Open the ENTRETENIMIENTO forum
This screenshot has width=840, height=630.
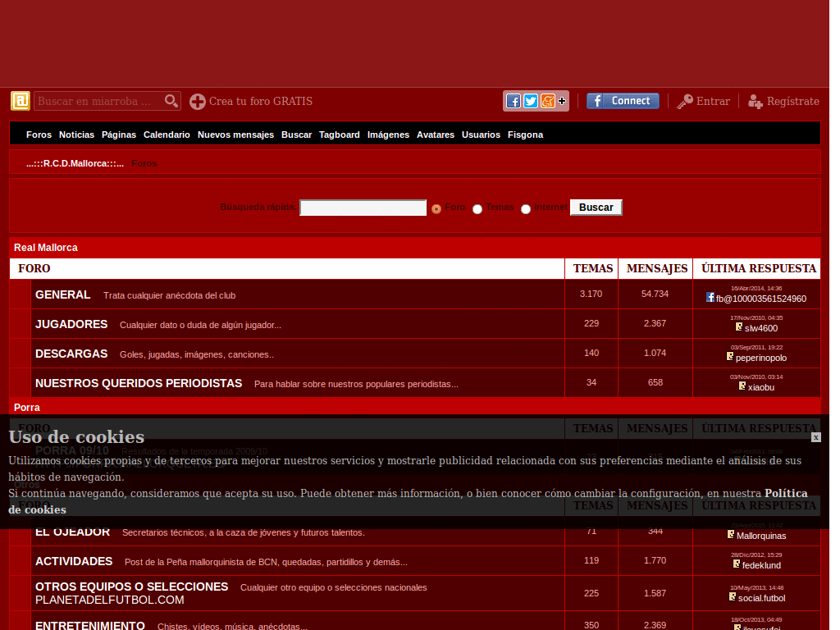[90, 624]
